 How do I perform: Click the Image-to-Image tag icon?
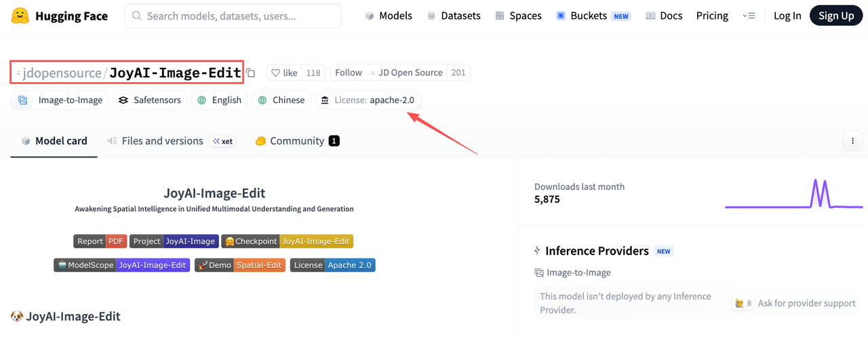point(23,100)
